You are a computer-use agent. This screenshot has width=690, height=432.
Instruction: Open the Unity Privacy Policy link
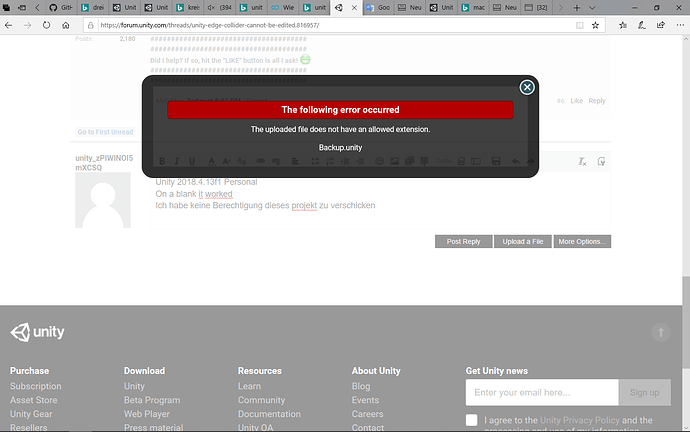point(580,420)
